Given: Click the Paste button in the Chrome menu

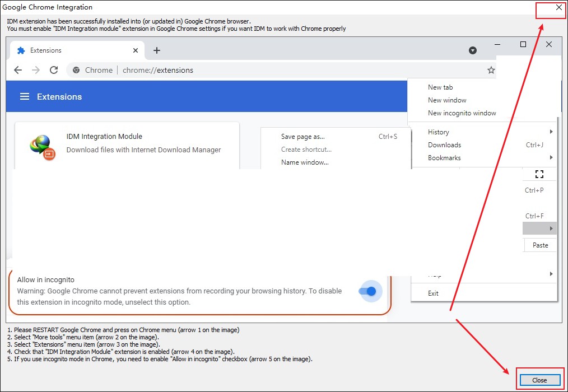Looking at the screenshot, I should [540, 245].
